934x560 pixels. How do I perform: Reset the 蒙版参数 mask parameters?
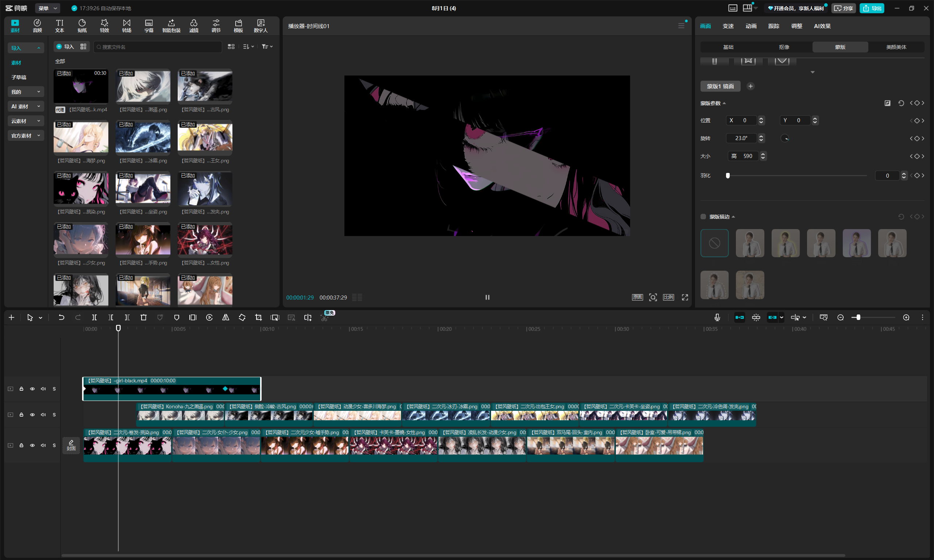(x=901, y=103)
